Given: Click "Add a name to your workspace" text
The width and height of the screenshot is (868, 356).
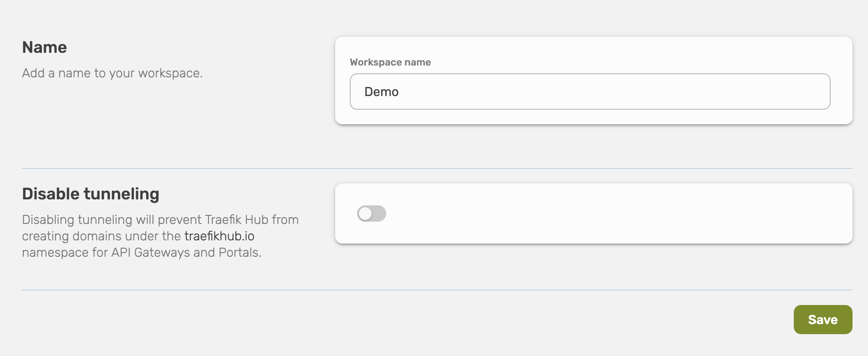Looking at the screenshot, I should (112, 73).
